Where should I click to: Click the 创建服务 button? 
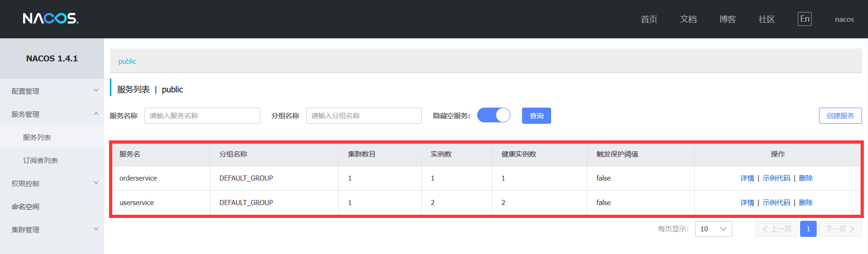840,115
